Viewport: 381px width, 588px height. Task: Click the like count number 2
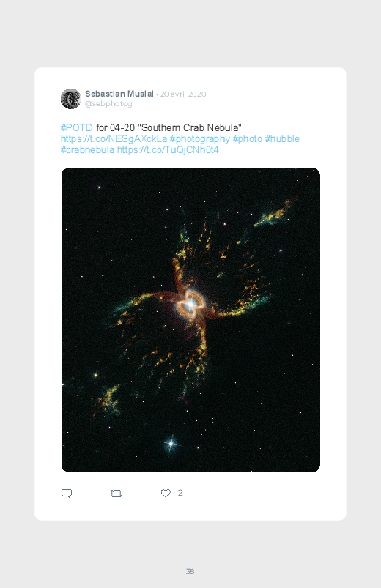click(180, 493)
